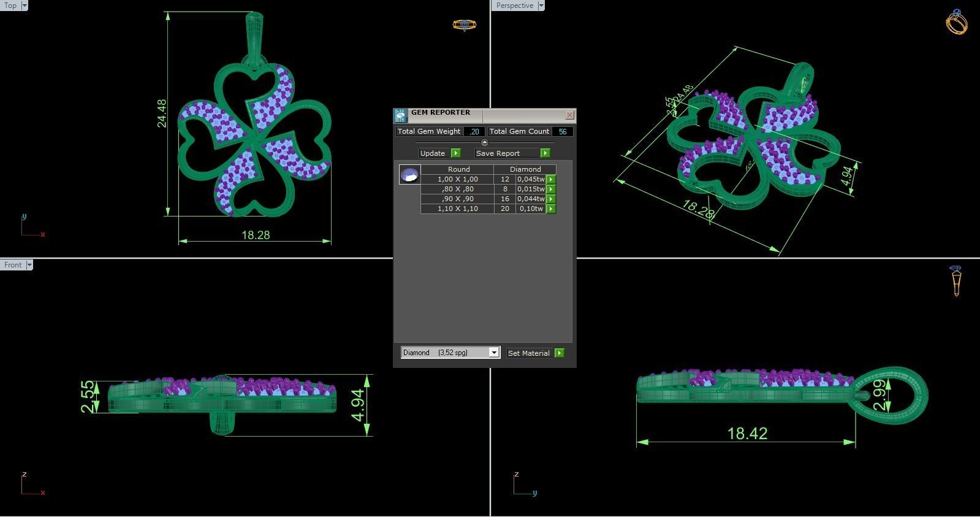Click the Perspective viewport label

pyautogui.click(x=514, y=6)
